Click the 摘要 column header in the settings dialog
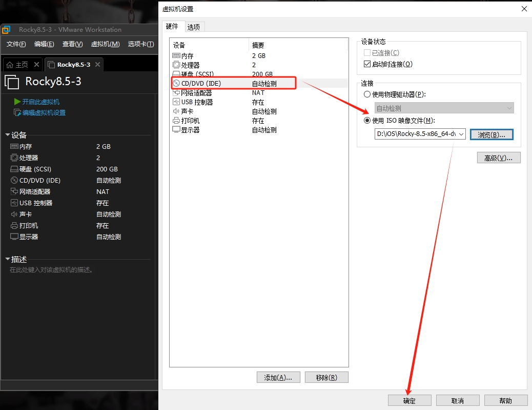 coord(258,45)
